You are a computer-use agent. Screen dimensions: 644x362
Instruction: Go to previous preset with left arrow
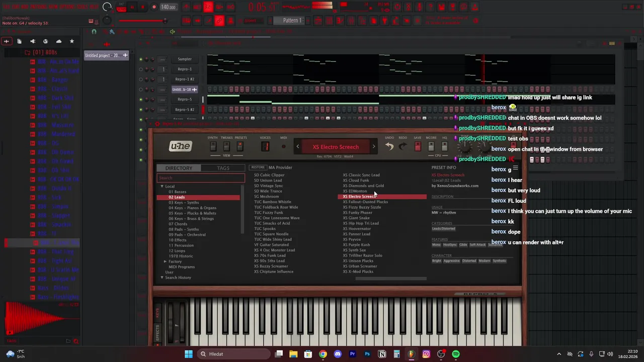(297, 147)
